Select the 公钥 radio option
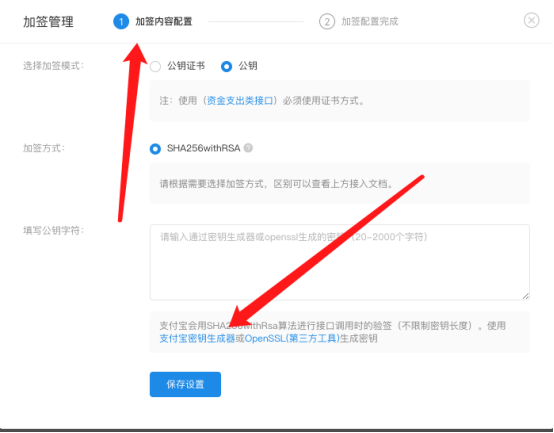554x433 pixels. point(226,66)
